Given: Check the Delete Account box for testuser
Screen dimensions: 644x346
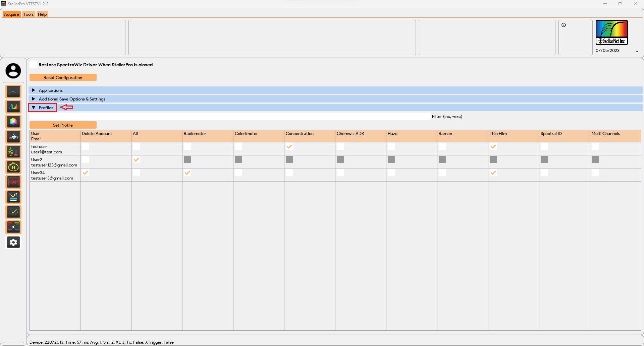Looking at the screenshot, I should [86, 147].
